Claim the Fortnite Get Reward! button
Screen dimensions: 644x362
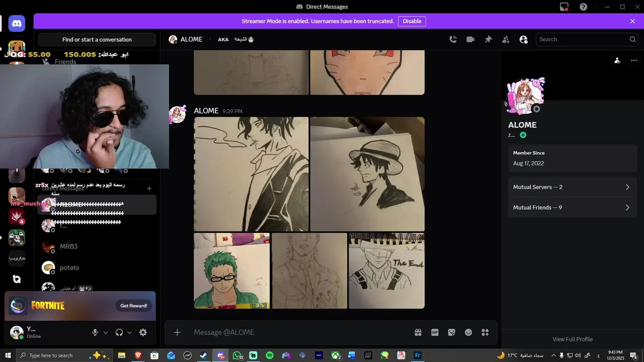(x=134, y=306)
